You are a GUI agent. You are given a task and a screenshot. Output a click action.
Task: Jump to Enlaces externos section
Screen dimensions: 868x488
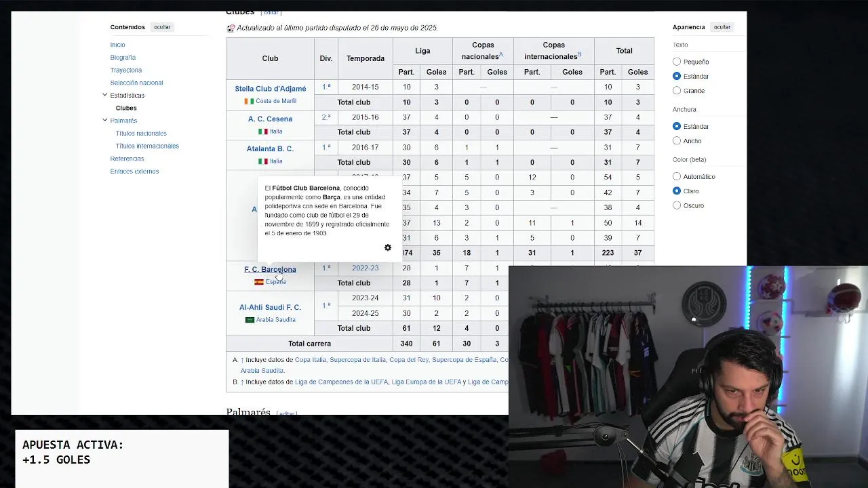pyautogui.click(x=134, y=171)
